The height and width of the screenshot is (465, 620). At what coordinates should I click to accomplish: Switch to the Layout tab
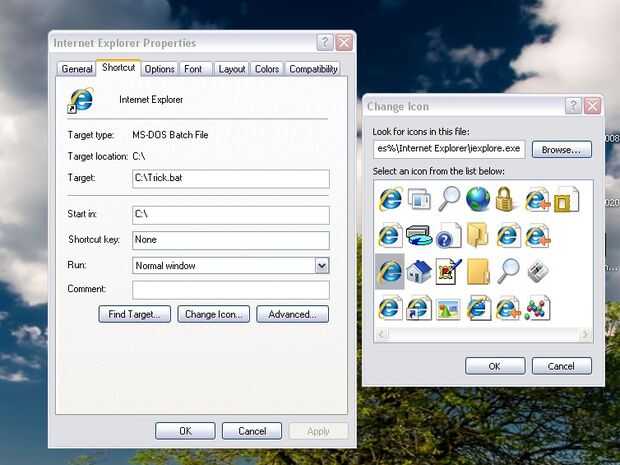pyautogui.click(x=232, y=69)
